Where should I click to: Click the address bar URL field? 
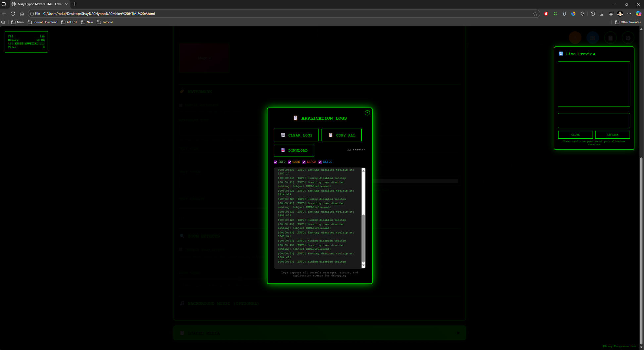coord(285,14)
